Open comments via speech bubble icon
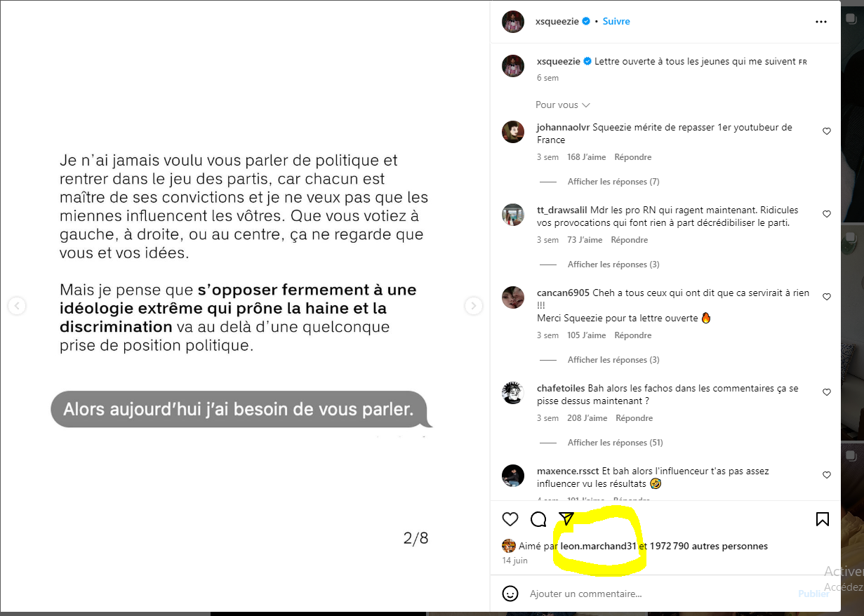The width and height of the screenshot is (864, 616). (538, 519)
